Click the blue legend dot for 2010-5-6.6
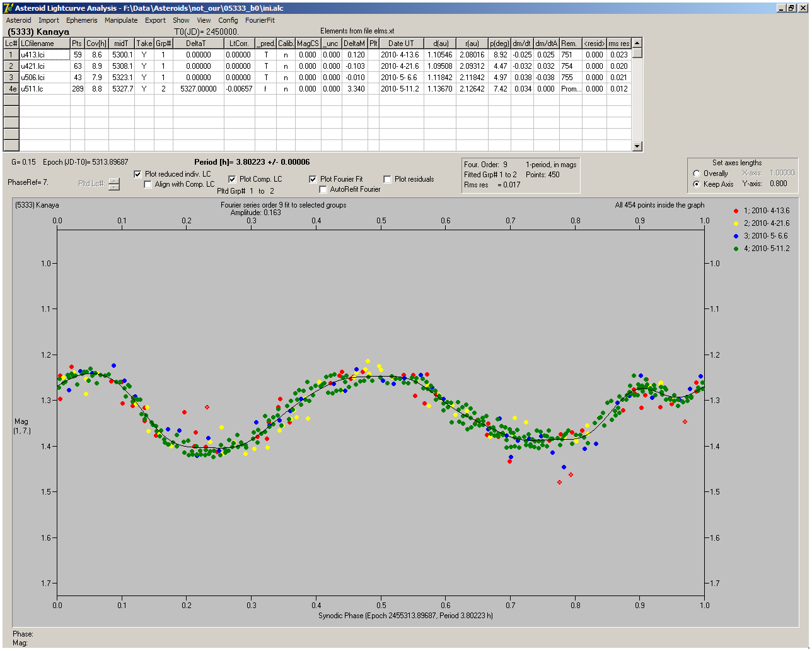 click(736, 236)
